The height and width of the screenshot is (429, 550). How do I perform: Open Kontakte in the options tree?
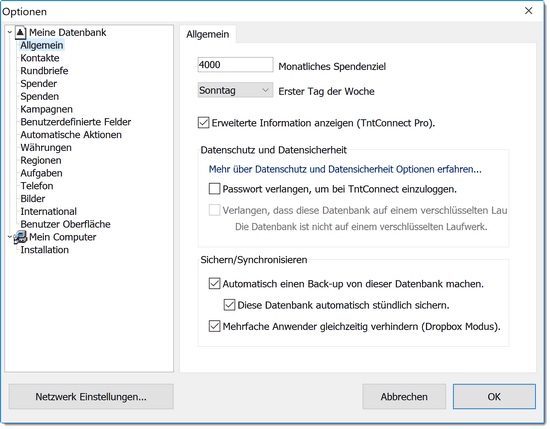40,58
